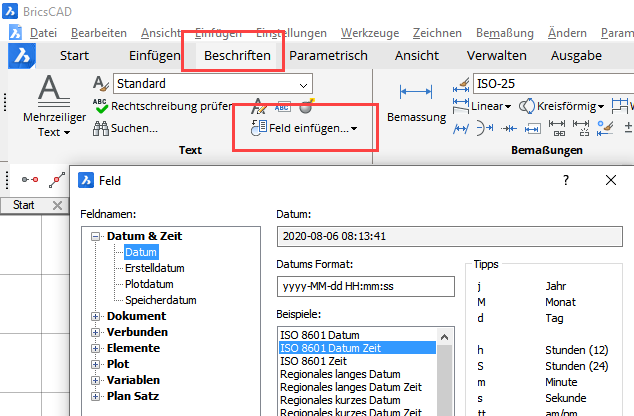The height and width of the screenshot is (416, 634).
Task: Click the BricsCAD application logo button
Action: pyautogui.click(x=19, y=57)
